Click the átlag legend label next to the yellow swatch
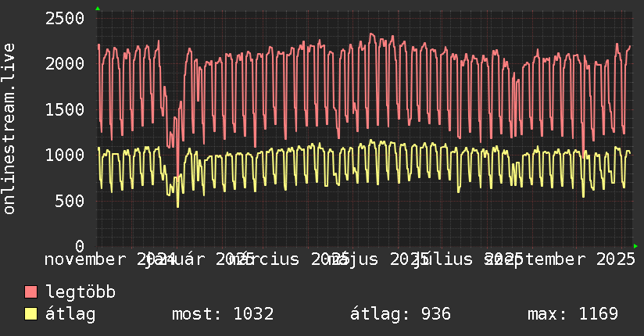644x336 pixels. click(x=70, y=314)
